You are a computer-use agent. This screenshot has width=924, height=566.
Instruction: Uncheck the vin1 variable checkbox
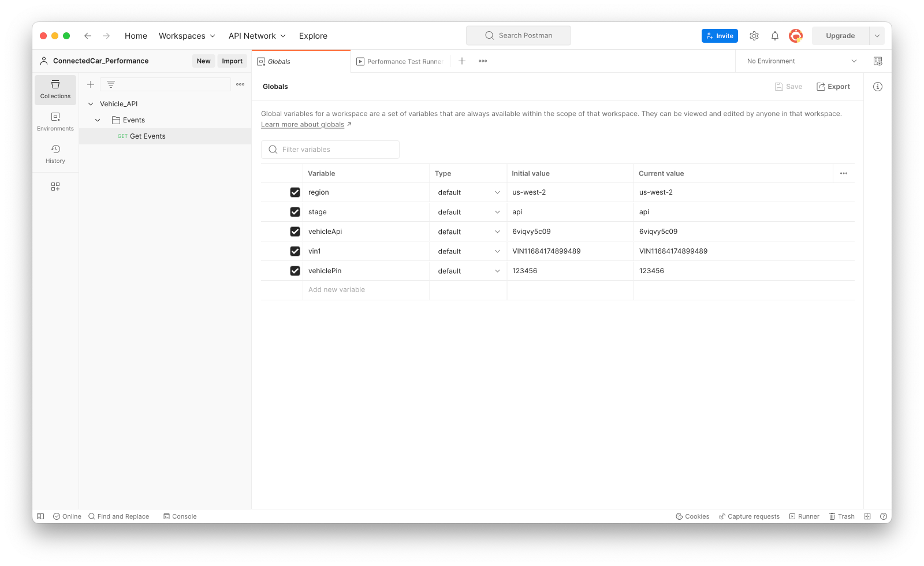(295, 251)
